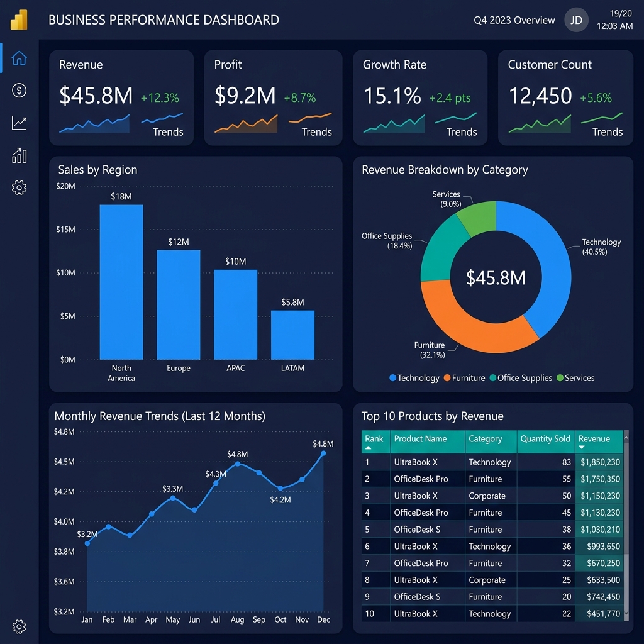Open Trends in the Customer Count card
This screenshot has width=644, height=644.
(607, 132)
